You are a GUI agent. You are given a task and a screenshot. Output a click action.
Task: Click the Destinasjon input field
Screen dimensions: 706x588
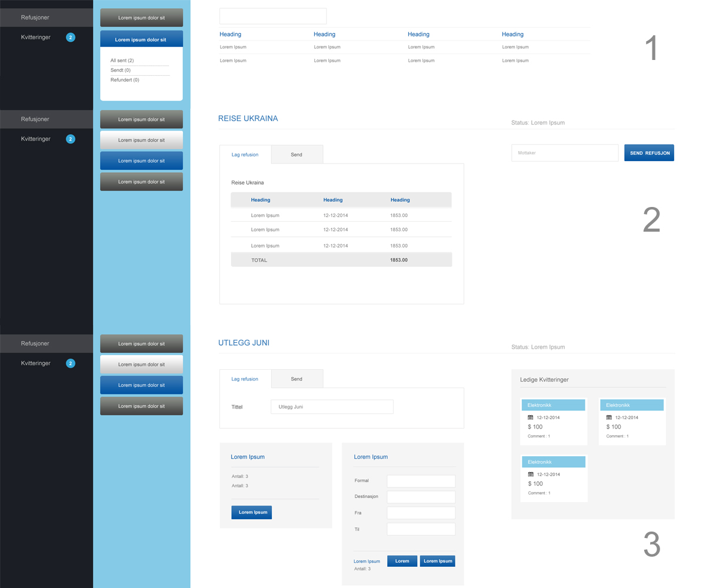click(x=421, y=497)
